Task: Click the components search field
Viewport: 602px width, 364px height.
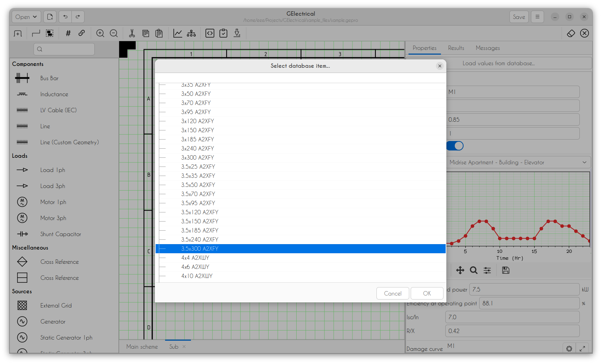Action: pyautogui.click(x=64, y=49)
